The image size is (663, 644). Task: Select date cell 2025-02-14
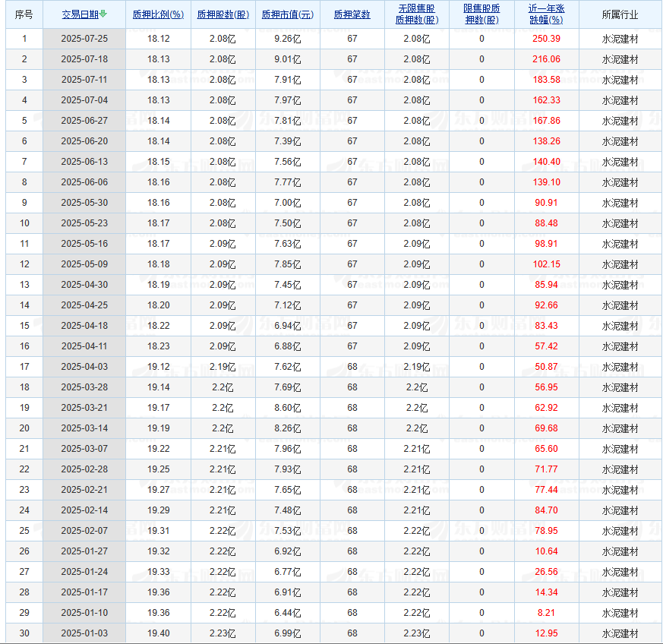pos(84,510)
